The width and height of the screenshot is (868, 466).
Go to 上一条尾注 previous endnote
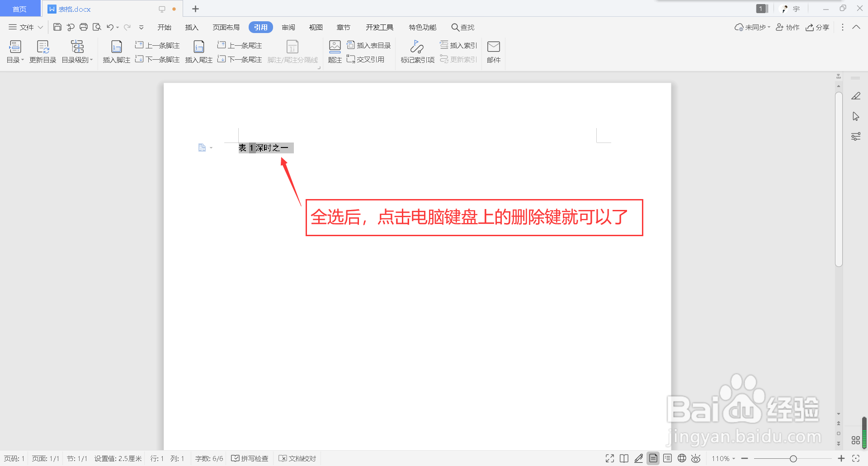(240, 45)
